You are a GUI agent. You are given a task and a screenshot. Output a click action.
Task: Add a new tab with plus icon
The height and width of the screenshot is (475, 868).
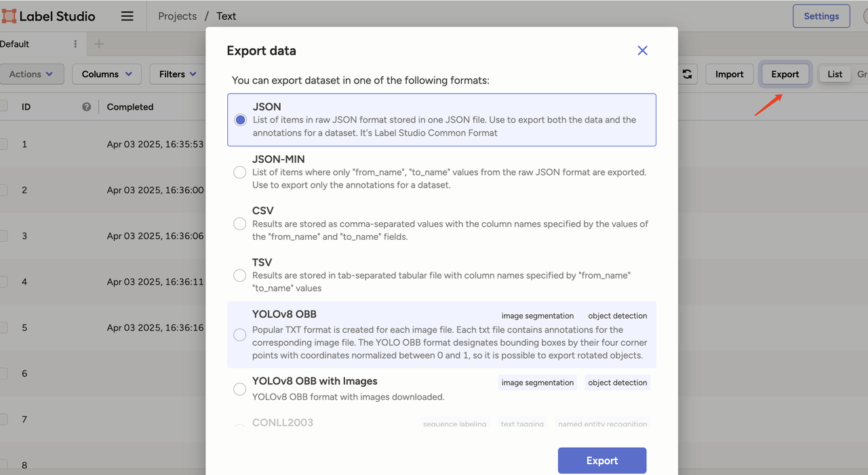[99, 44]
